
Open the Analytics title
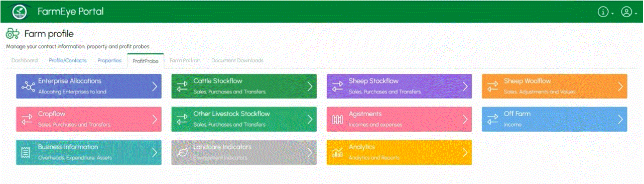[x=362, y=147]
